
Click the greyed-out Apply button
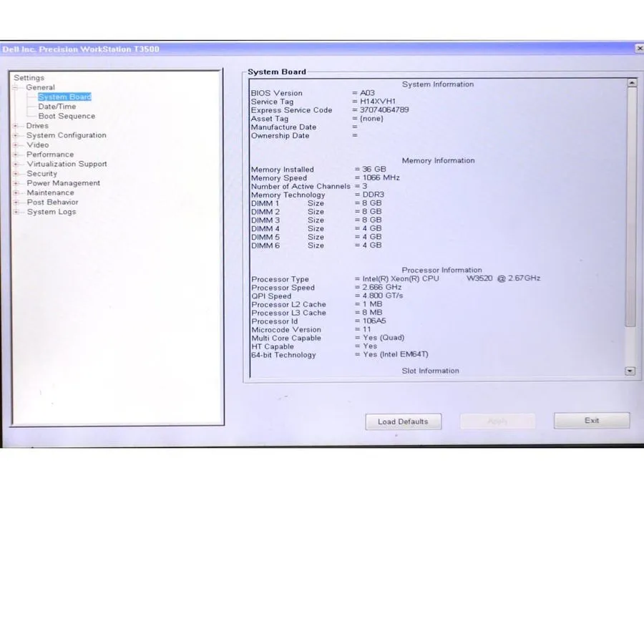pos(497,421)
